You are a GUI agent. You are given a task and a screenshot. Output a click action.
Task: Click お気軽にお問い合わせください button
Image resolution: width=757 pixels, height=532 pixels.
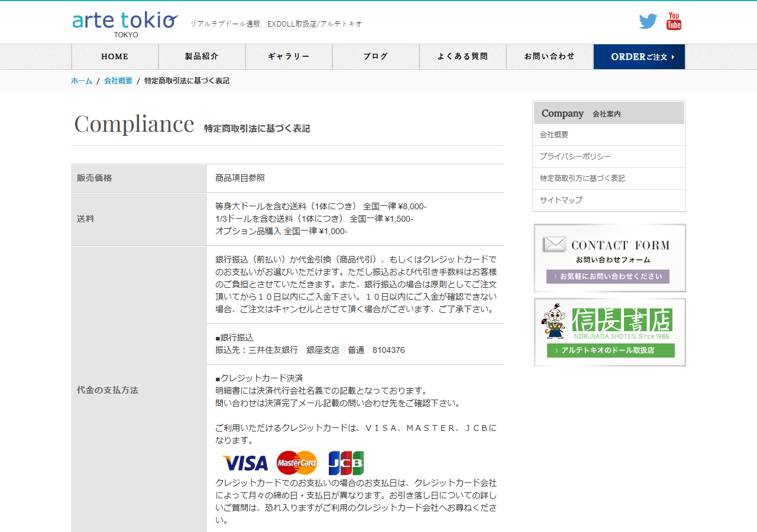[x=608, y=277]
